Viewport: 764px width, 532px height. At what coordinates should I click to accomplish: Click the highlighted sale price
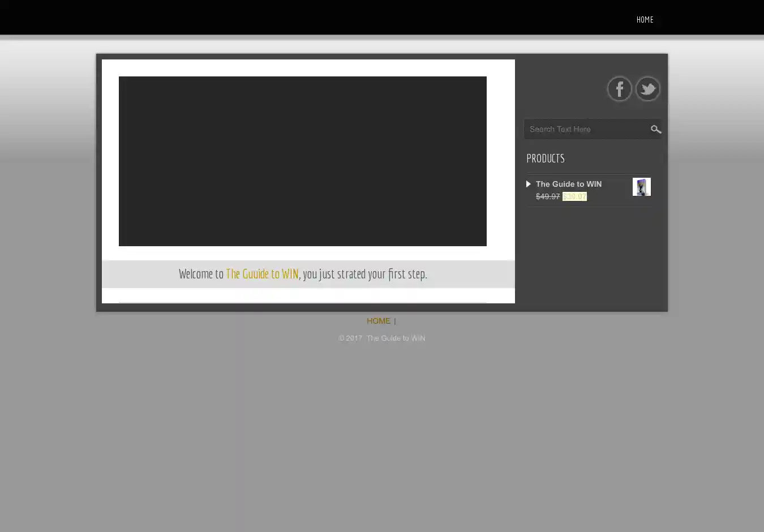pyautogui.click(x=574, y=196)
